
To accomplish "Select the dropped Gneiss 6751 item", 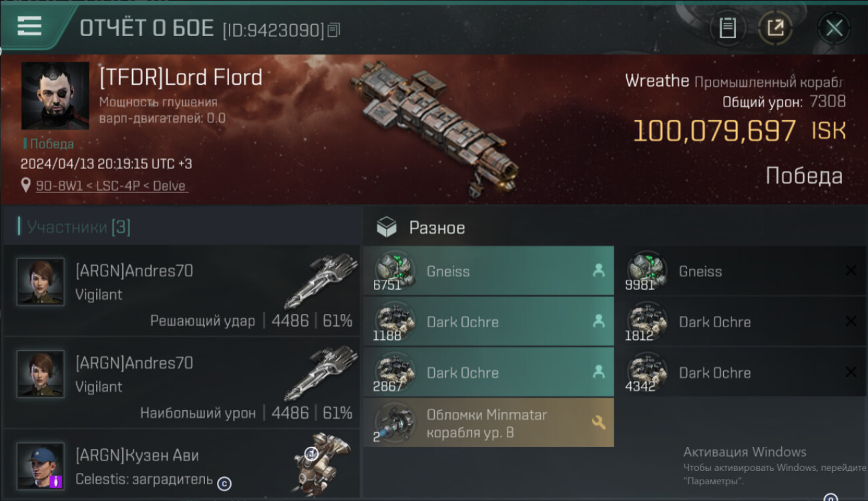I will coord(487,271).
